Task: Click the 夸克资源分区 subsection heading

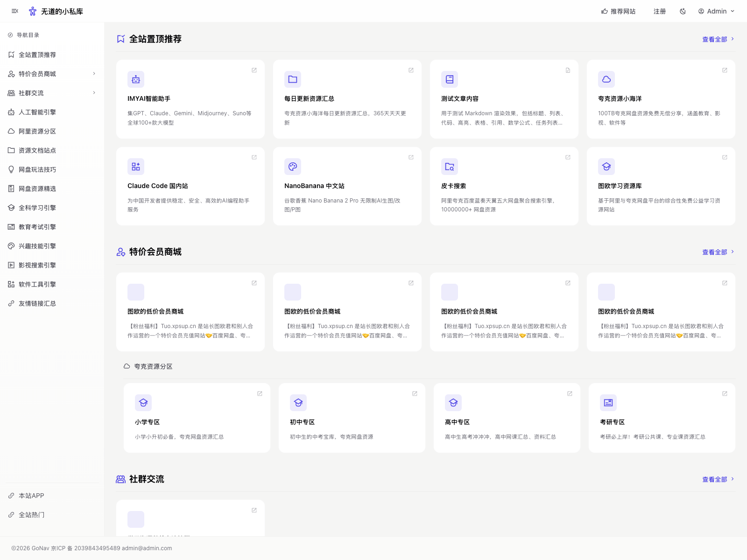Action: tap(153, 366)
